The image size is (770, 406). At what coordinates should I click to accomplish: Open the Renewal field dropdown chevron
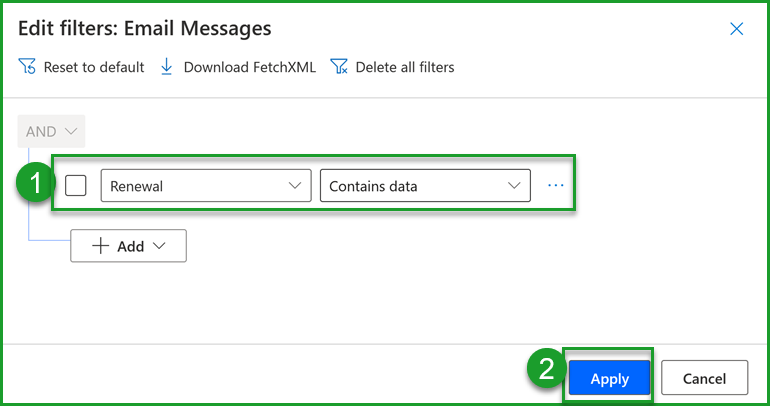(x=294, y=186)
